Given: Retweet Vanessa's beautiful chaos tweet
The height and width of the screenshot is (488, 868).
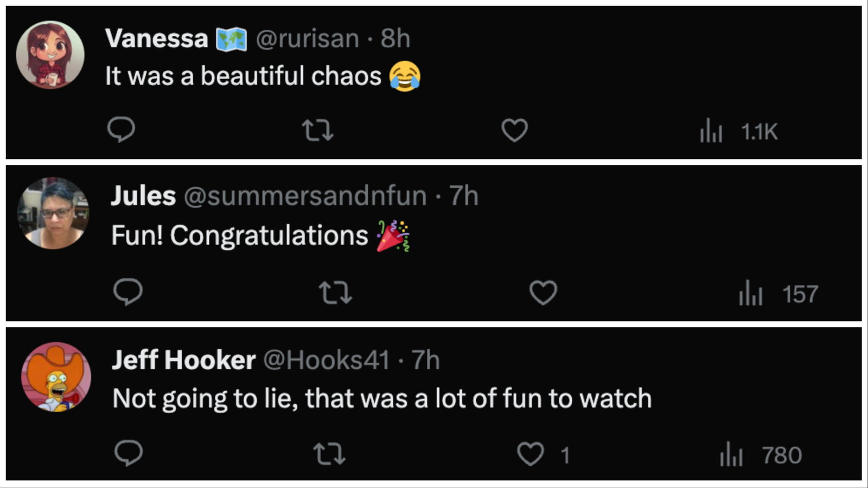Looking at the screenshot, I should pyautogui.click(x=317, y=131).
